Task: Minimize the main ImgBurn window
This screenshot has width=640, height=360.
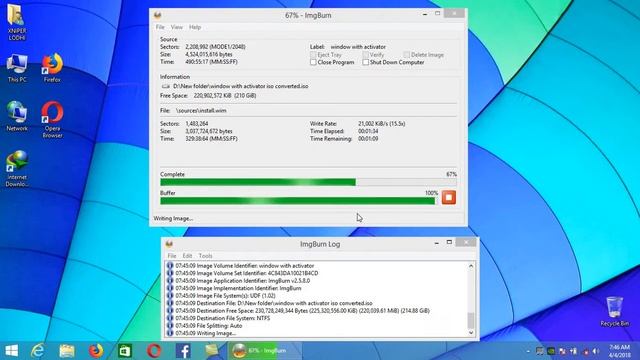Action: click(x=425, y=14)
